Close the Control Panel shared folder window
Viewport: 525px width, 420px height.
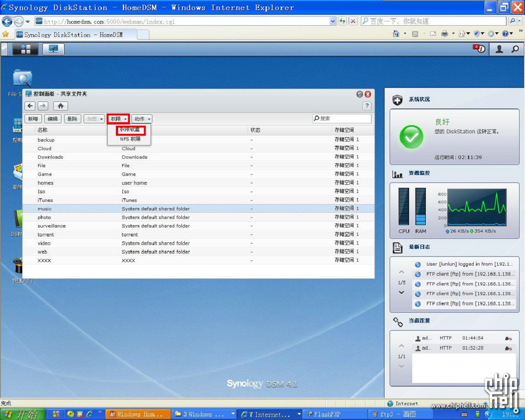coord(368,94)
